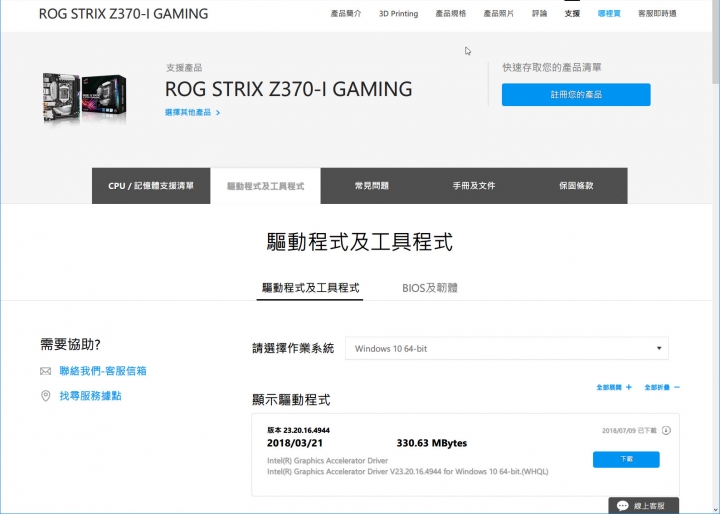This screenshot has width=720, height=514.
Task: Select the 驅動程式及工具程式 dark-bar tab
Action: (x=265, y=186)
